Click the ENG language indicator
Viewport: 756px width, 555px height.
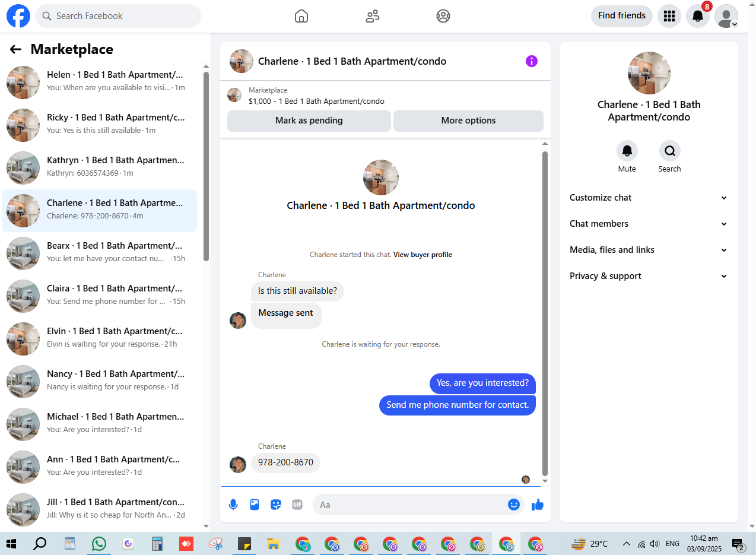click(672, 544)
